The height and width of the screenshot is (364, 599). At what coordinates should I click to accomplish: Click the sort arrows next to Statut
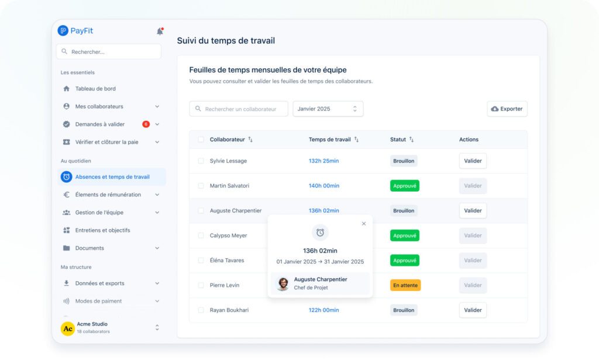pos(411,140)
